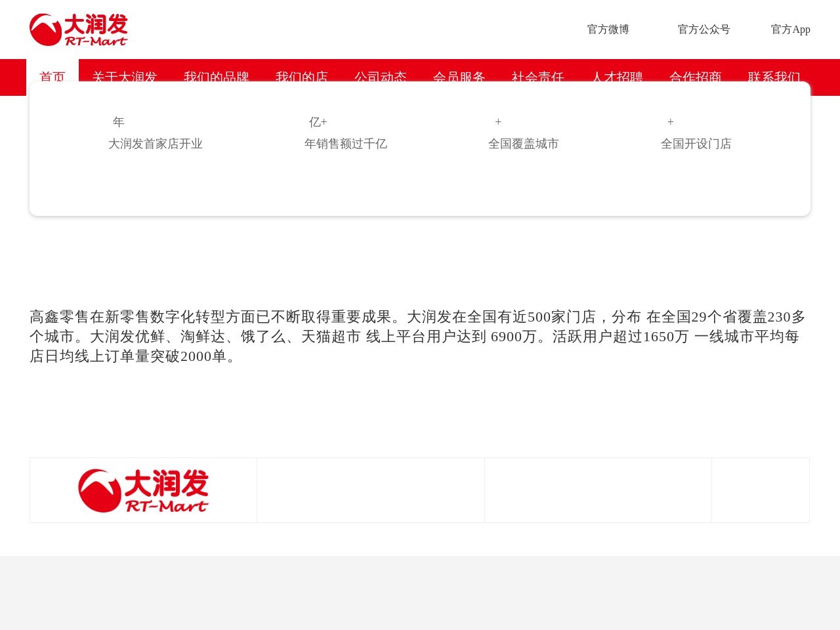Click the 全国开设门店 statistic text
Screen dimensions: 840x630
point(696,144)
